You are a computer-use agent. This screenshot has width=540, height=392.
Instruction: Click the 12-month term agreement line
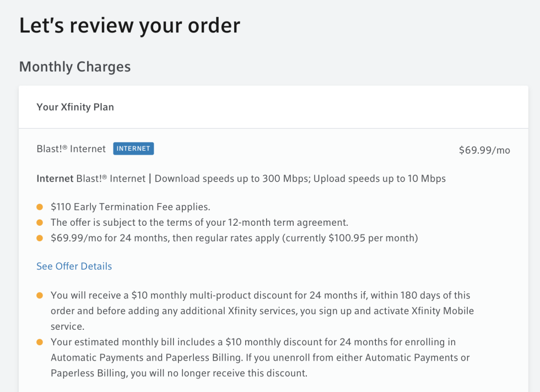[x=199, y=222]
